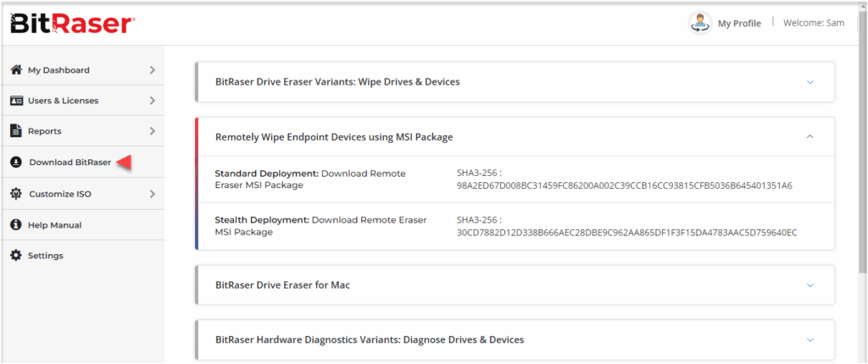
Task: Click the Users & Licenses card icon
Action: [17, 101]
